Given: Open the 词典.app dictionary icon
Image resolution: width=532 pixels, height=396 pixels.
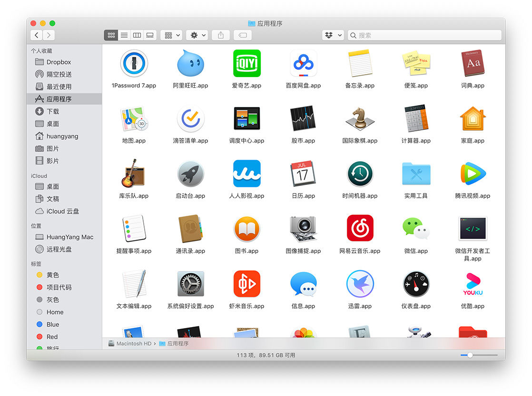Looking at the screenshot, I should pyautogui.click(x=473, y=63).
